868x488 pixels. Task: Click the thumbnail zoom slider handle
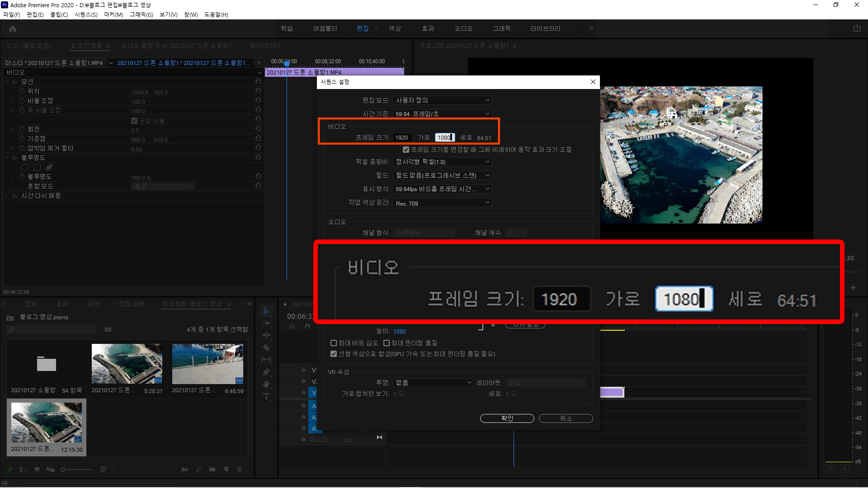pos(63,469)
